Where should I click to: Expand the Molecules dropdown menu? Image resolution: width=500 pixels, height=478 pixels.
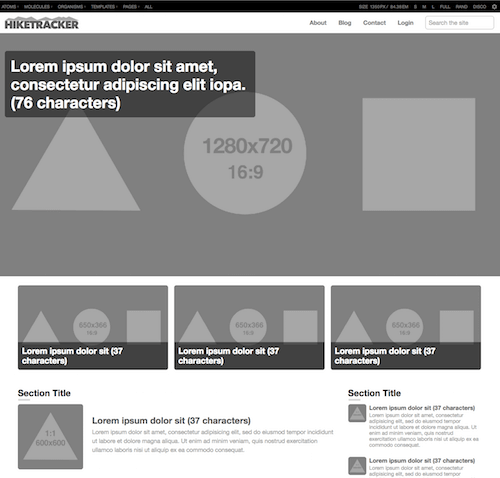tap(38, 7)
